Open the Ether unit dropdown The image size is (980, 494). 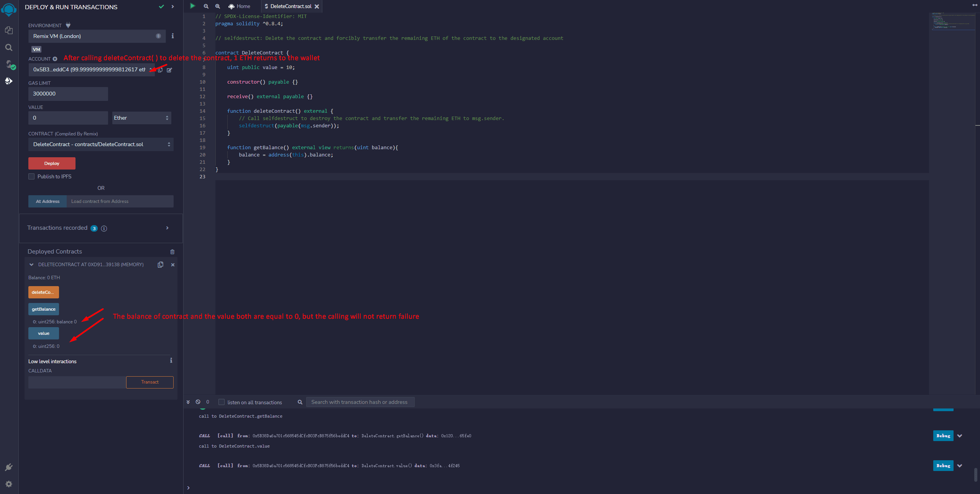click(x=141, y=118)
